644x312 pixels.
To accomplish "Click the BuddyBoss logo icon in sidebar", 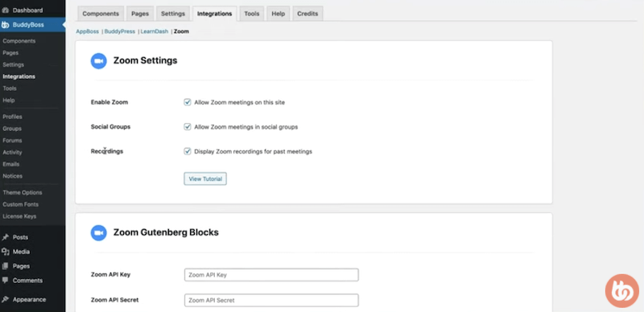I will pos(6,25).
